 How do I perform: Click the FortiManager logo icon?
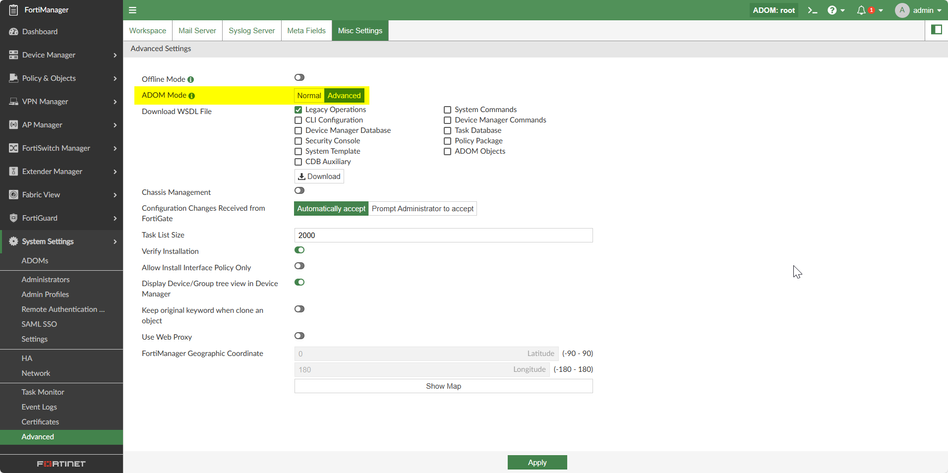coord(13,10)
